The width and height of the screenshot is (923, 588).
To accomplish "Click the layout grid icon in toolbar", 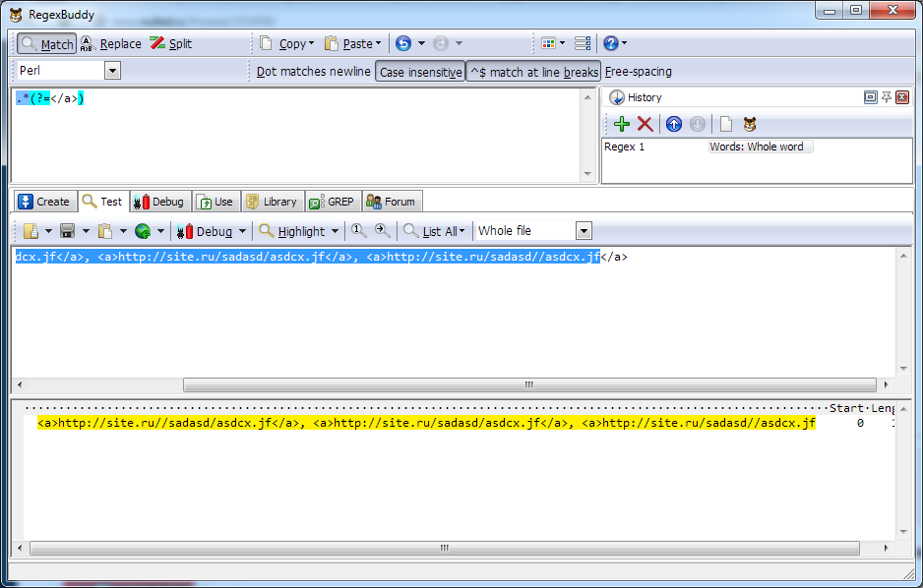I will (x=548, y=43).
